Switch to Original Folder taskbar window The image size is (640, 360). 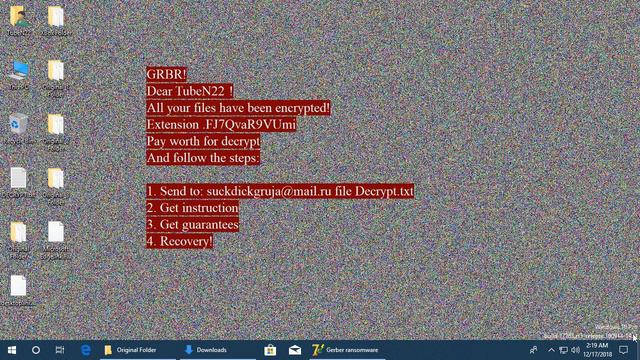click(x=137, y=350)
